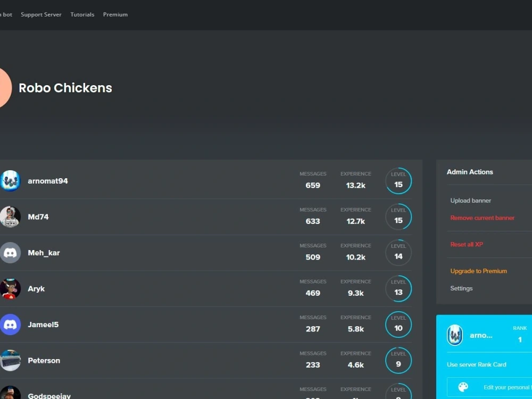
Task: Select the username Godspeejay
Action: point(49,396)
